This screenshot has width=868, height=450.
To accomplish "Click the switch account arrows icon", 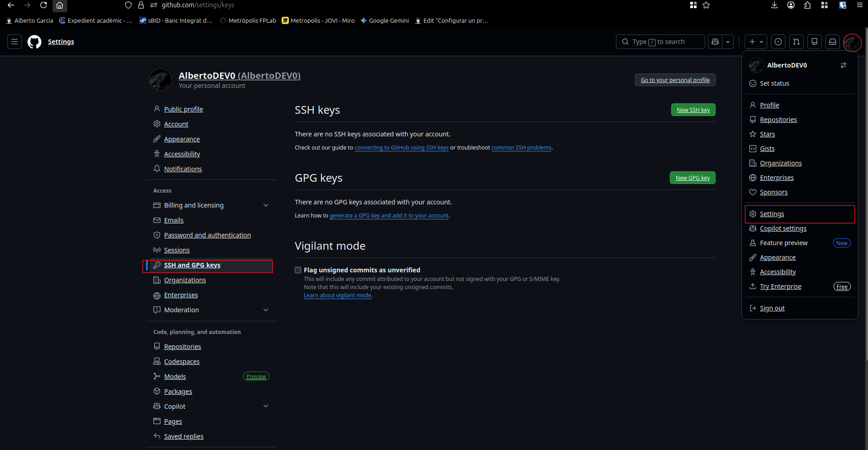I will (x=844, y=65).
